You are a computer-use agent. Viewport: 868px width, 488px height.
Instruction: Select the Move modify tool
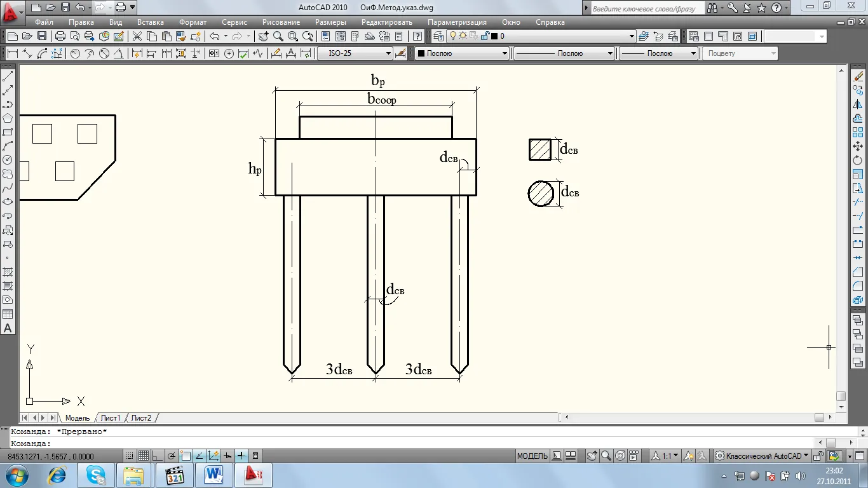[858, 146]
